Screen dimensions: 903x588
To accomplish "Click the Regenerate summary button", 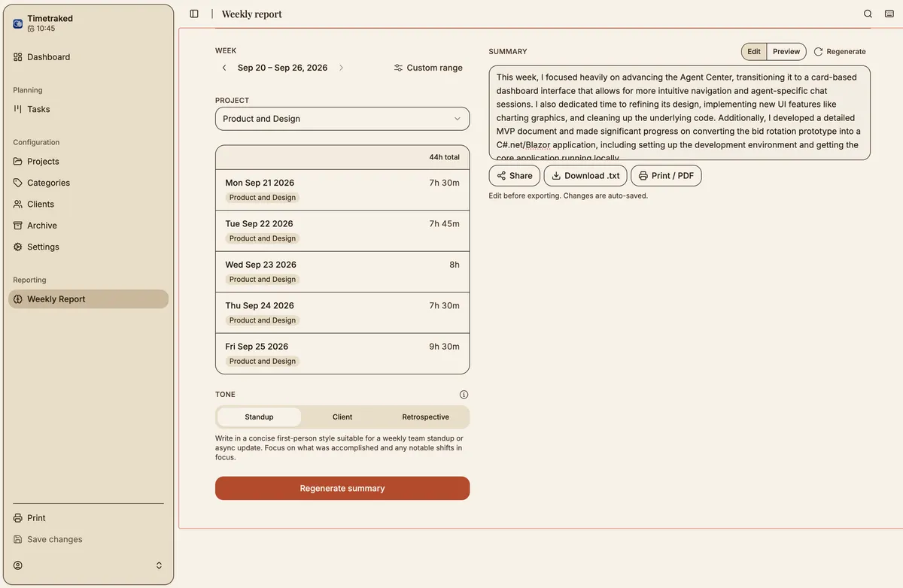I will (x=342, y=489).
